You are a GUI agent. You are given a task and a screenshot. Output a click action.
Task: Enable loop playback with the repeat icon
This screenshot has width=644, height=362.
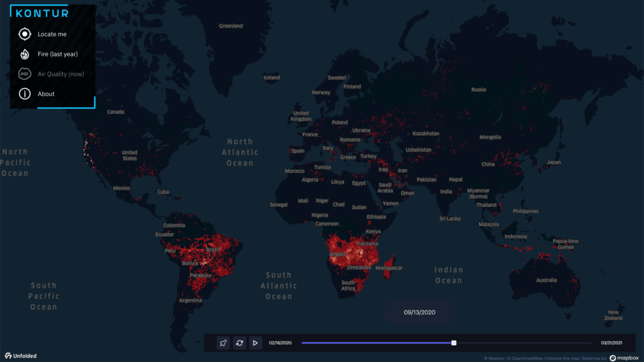[240, 343]
